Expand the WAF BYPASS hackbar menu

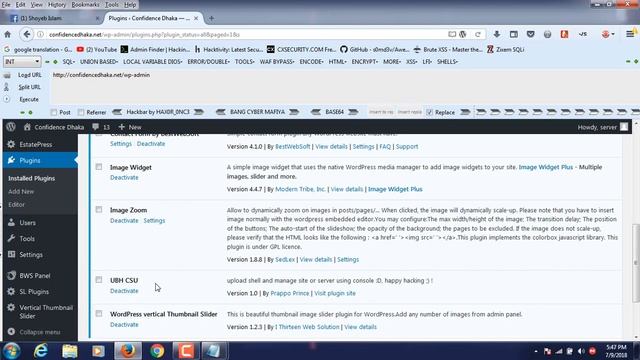click(x=277, y=62)
